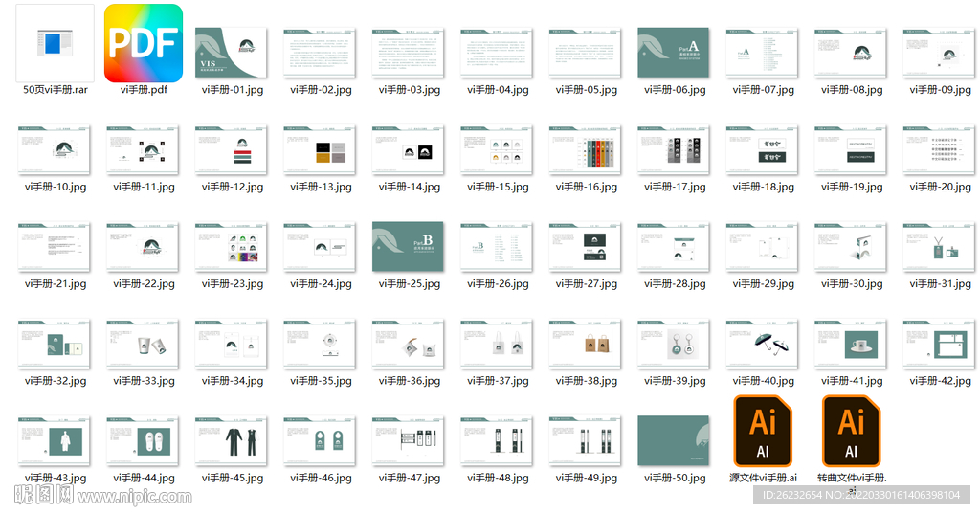Click the file name vi手册.pdf
Screen dimensions: 980x514
(144, 89)
